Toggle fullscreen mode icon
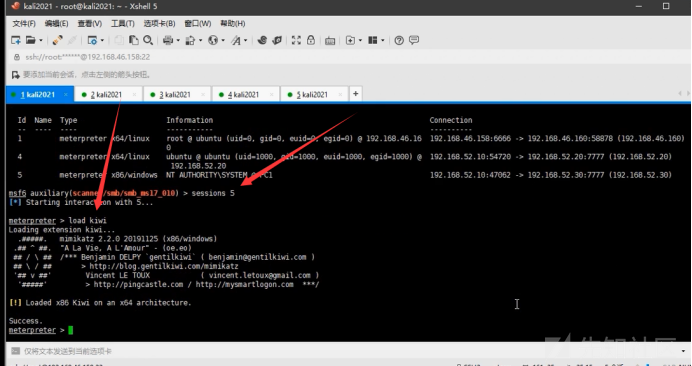 tap(296, 41)
